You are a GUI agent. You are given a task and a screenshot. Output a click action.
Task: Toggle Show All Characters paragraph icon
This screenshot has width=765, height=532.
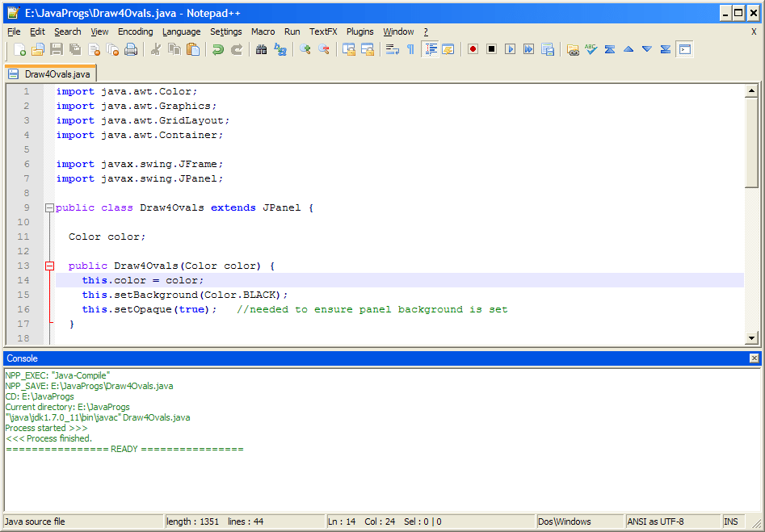(x=411, y=49)
